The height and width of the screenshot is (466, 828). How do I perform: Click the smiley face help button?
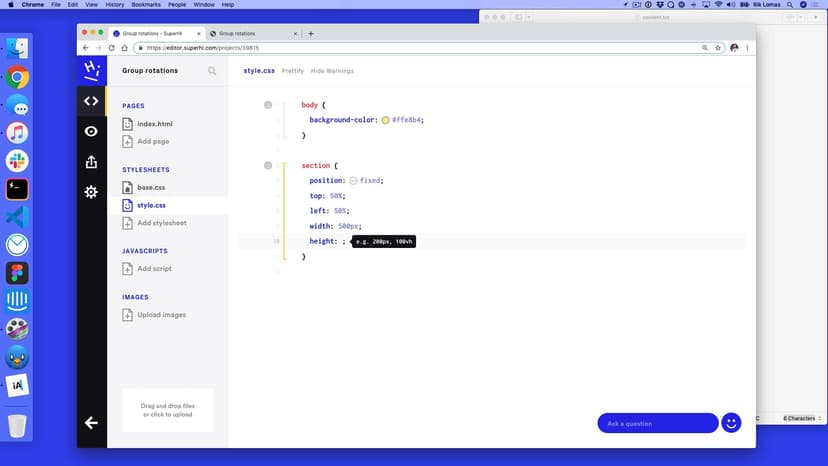click(x=731, y=423)
